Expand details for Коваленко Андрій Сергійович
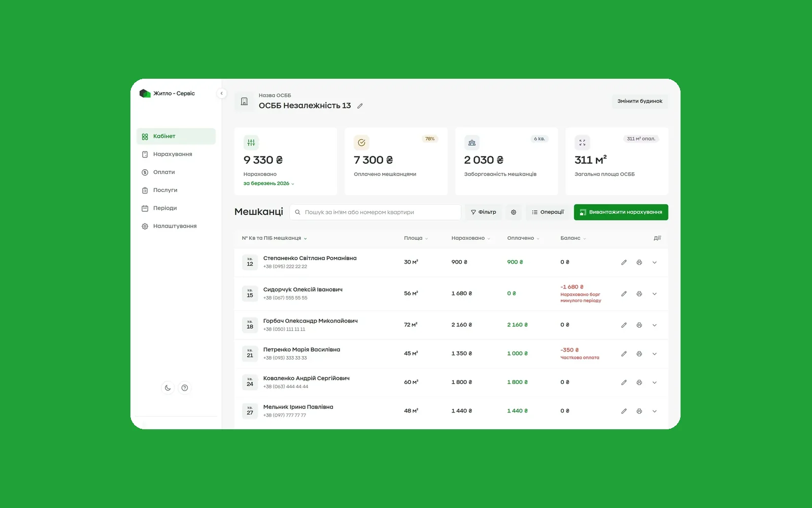The image size is (812, 508). [654, 383]
